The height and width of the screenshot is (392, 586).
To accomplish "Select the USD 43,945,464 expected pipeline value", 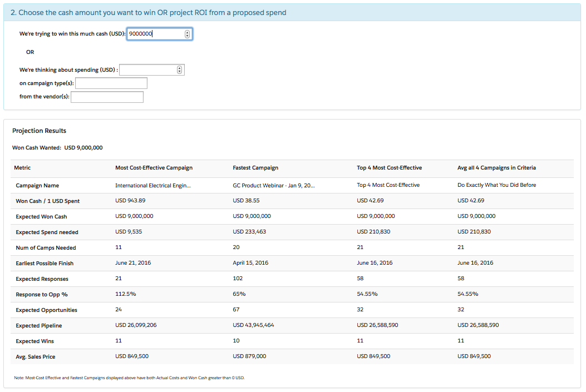I will [253, 325].
